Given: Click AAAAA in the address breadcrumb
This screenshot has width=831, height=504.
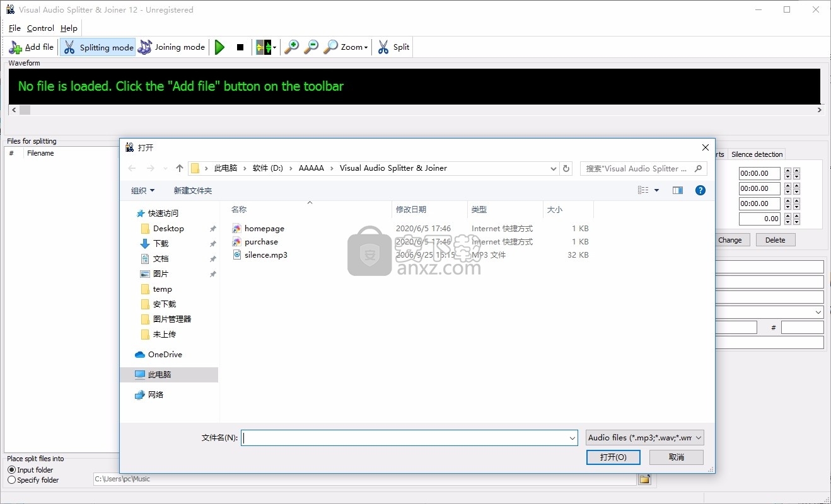Looking at the screenshot, I should tap(311, 168).
